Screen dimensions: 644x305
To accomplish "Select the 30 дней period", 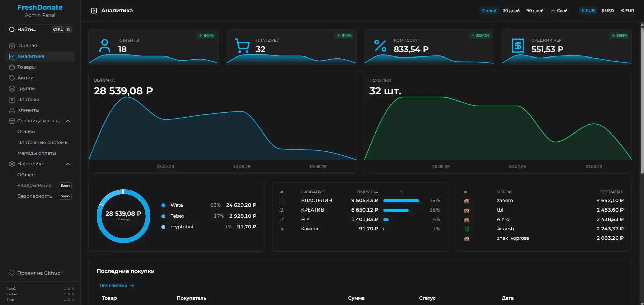I will [x=511, y=11].
